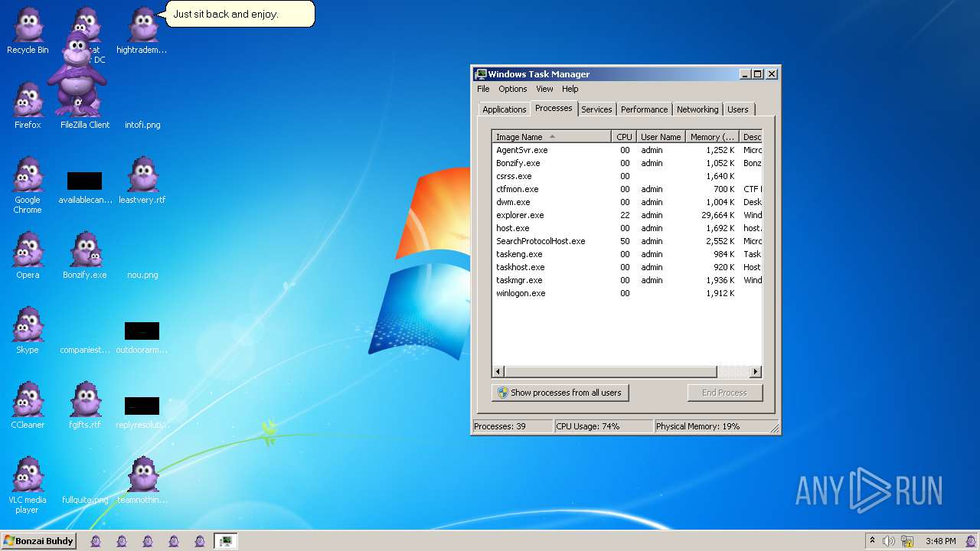Click the CPU Usage: 74% status text
The width and height of the screenshot is (980, 551).
pos(588,426)
